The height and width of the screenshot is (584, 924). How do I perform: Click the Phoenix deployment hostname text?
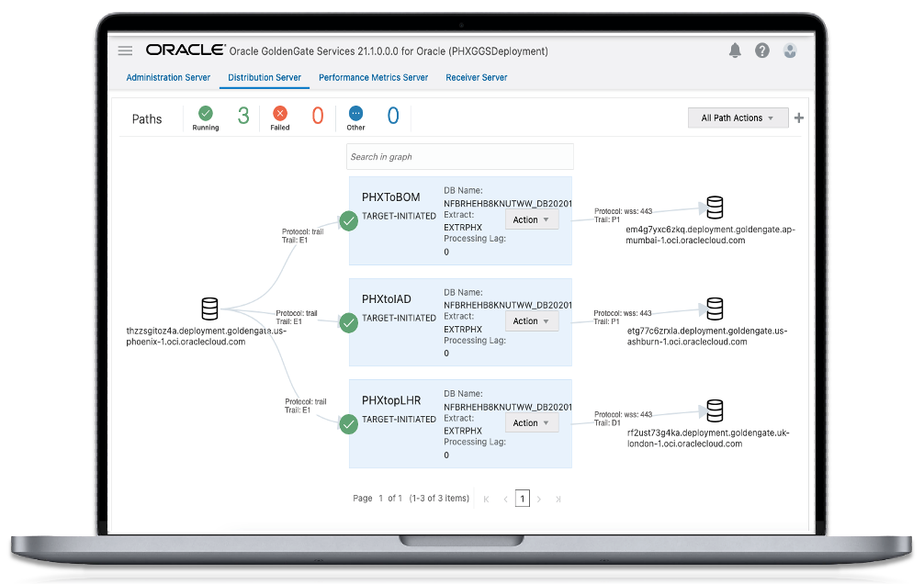tap(207, 336)
